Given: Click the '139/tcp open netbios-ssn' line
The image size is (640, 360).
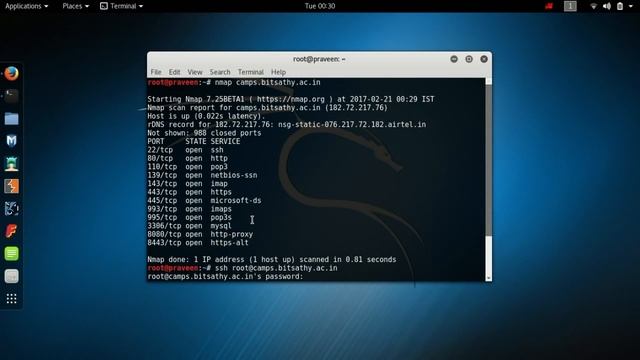Looking at the screenshot, I should pyautogui.click(x=202, y=175).
